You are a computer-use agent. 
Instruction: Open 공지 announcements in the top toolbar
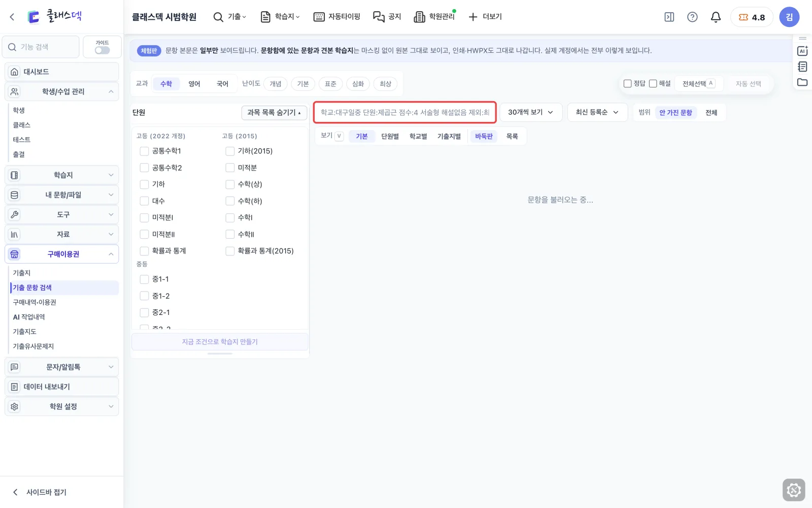387,17
